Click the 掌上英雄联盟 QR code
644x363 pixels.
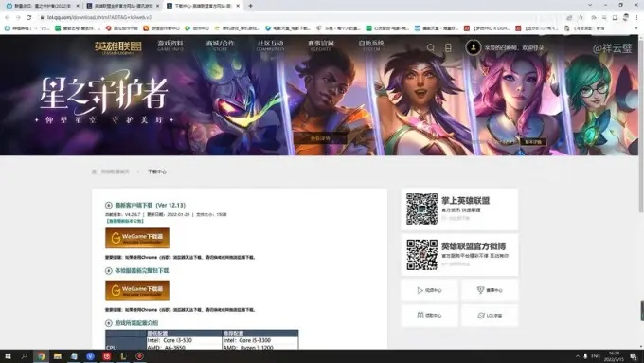pyautogui.click(x=421, y=209)
